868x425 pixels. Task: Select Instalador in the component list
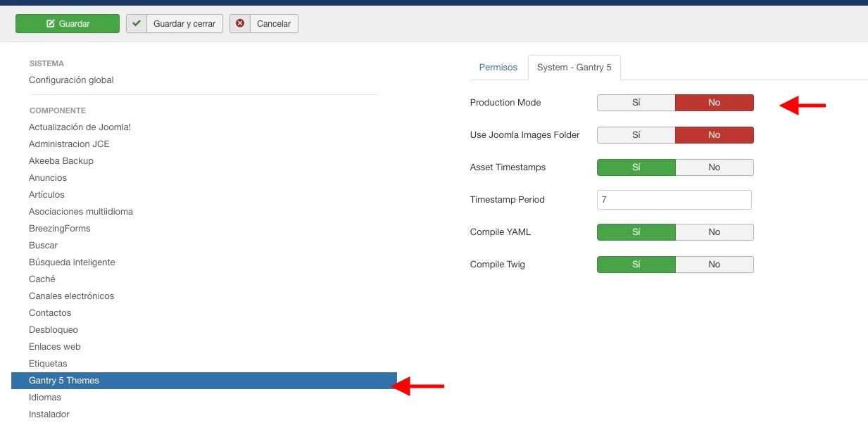(x=49, y=414)
